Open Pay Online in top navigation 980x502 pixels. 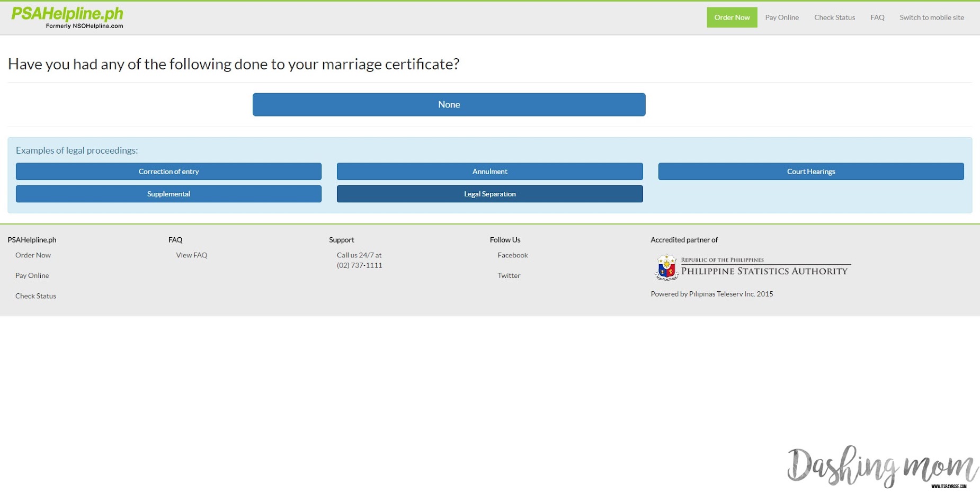781,17
